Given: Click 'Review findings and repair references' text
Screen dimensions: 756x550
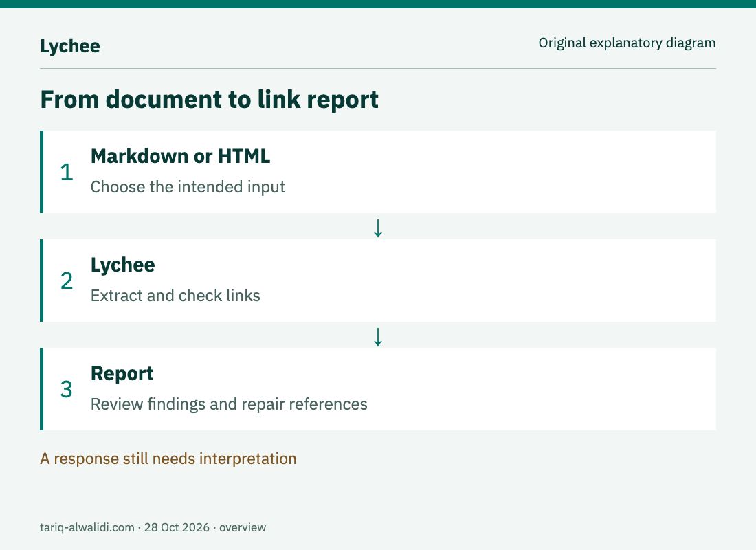Looking at the screenshot, I should click(229, 404).
